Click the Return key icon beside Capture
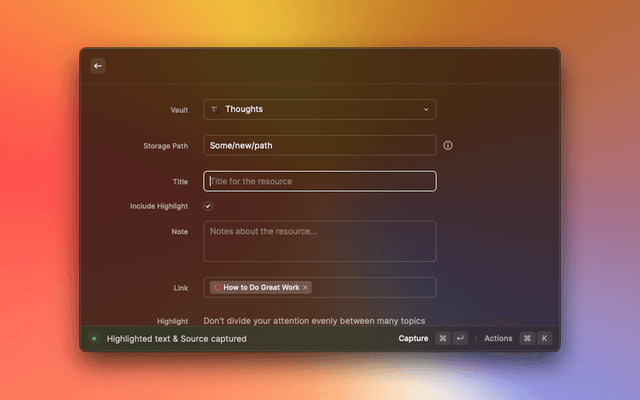The width and height of the screenshot is (640, 400). click(460, 339)
